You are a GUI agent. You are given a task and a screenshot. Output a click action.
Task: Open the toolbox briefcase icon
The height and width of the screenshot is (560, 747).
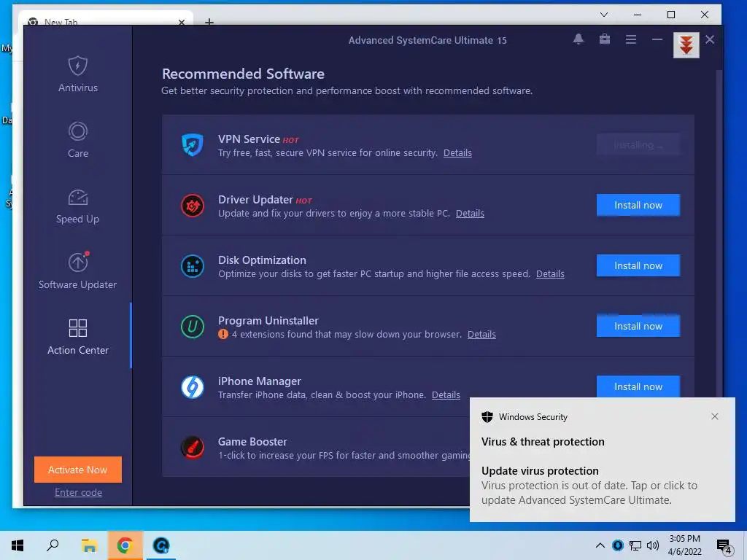tap(605, 39)
